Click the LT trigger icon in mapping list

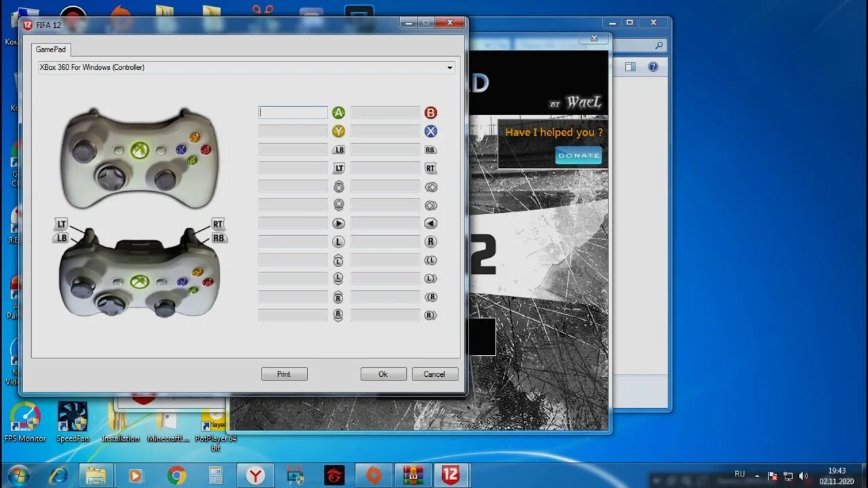point(338,168)
